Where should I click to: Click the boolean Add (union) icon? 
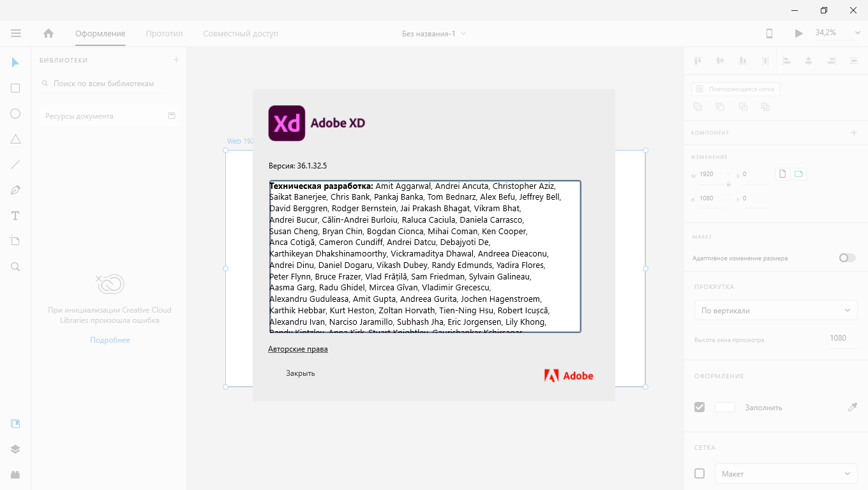coord(698,107)
